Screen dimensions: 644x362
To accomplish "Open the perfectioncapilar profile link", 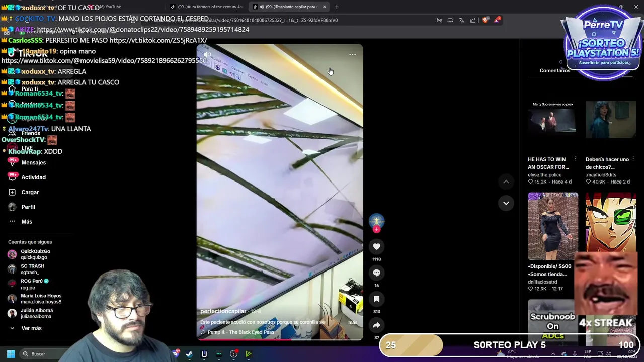I will 223,311.
